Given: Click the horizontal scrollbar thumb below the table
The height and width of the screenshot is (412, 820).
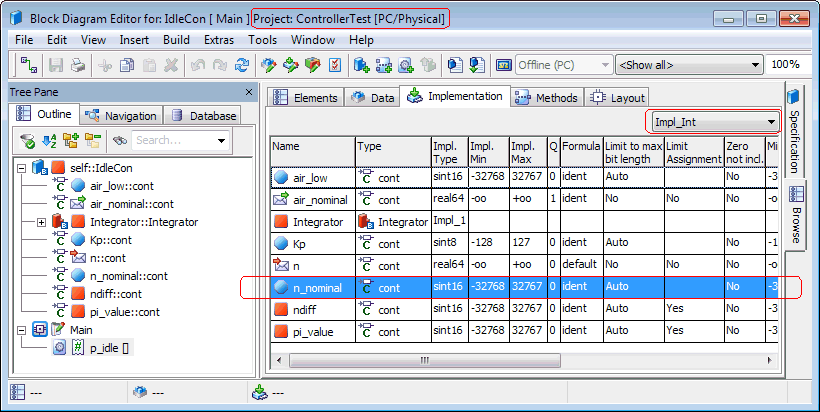Looking at the screenshot, I should point(425,360).
